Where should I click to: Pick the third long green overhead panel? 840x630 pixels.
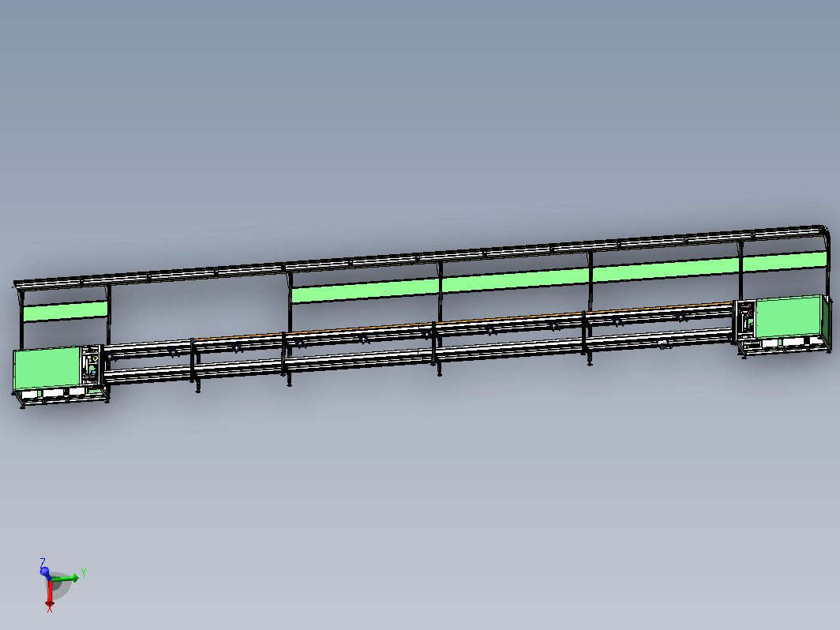[665, 269]
